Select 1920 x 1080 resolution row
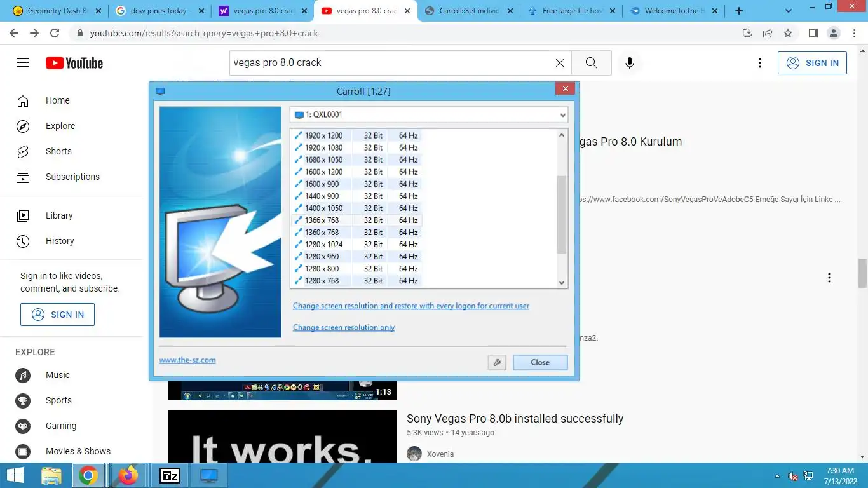Image resolution: width=868 pixels, height=488 pixels. (356, 147)
